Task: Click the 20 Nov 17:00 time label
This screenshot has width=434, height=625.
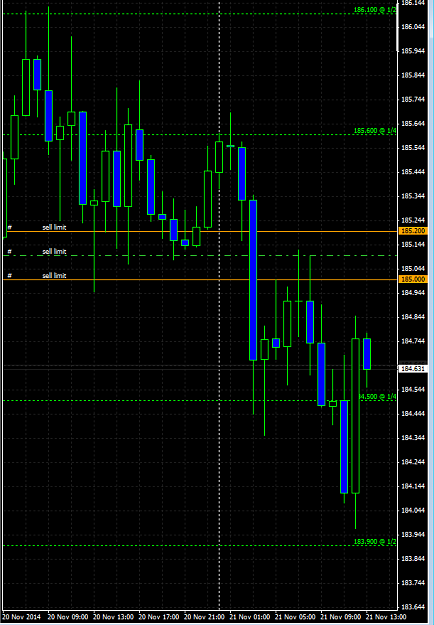Action: click(x=158, y=616)
